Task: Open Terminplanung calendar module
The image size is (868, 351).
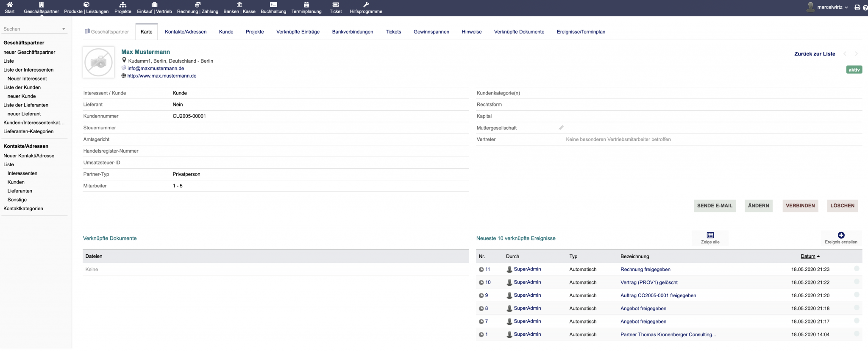Action: pyautogui.click(x=306, y=8)
